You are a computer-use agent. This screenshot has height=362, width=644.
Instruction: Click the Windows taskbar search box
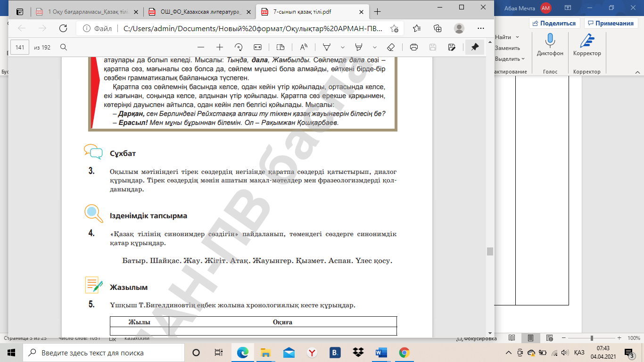coord(104,353)
